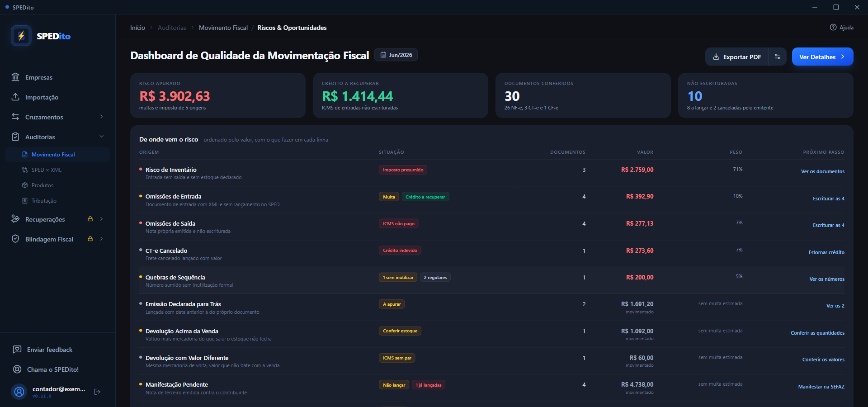This screenshot has width=868, height=407.
Task: Click the Chama o SPEDito lifebuoy icon
Action: [17, 369]
